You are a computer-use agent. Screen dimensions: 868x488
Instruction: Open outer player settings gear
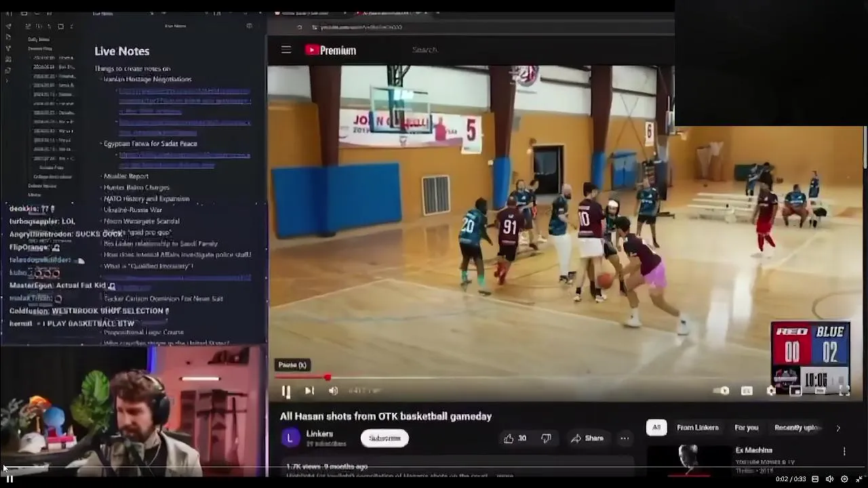844,479
